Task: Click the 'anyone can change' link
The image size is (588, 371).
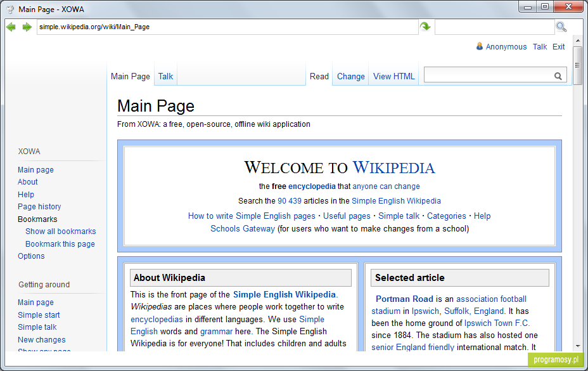Action: 387,186
